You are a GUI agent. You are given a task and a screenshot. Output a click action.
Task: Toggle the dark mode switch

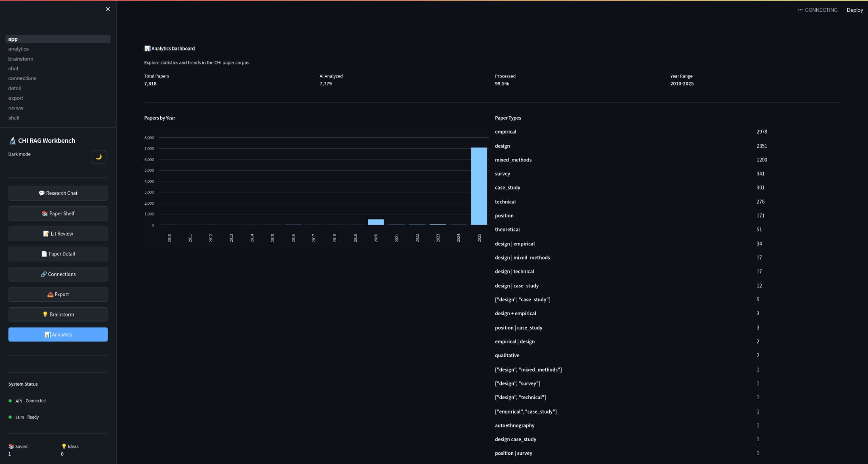pyautogui.click(x=98, y=156)
